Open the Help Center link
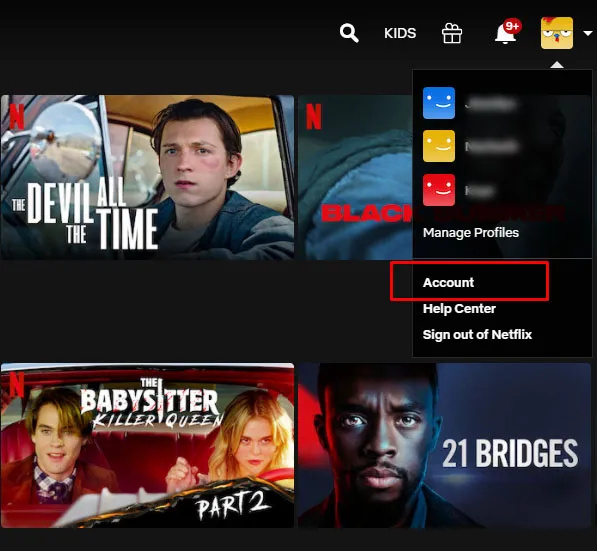The width and height of the screenshot is (597, 551). 459,308
